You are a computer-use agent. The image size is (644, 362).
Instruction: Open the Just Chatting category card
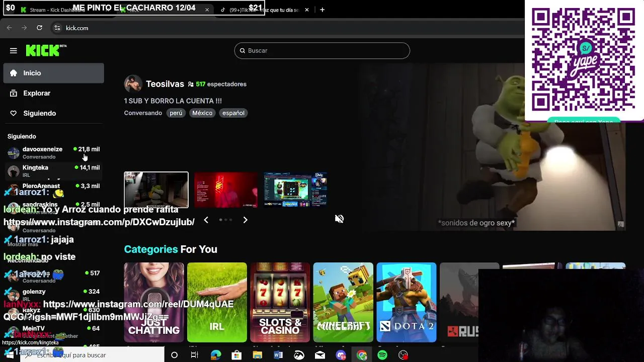(x=154, y=302)
